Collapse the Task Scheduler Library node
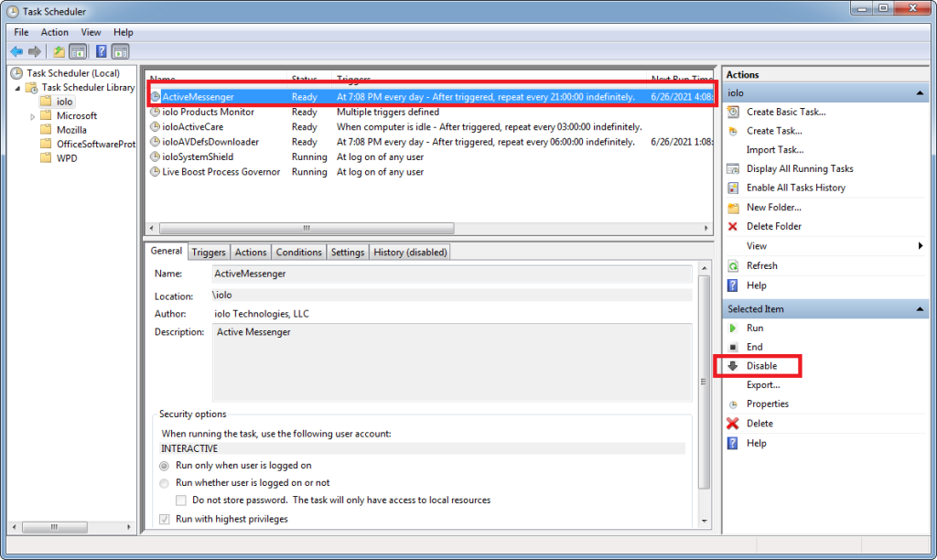 coord(17,89)
